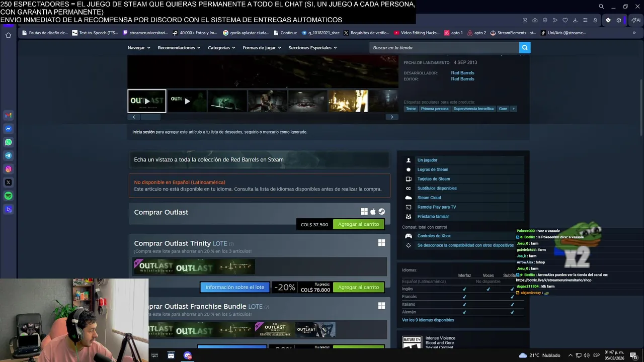644x362 pixels.
Task: Expand the Secciones Especiales dropdown
Action: (x=312, y=48)
